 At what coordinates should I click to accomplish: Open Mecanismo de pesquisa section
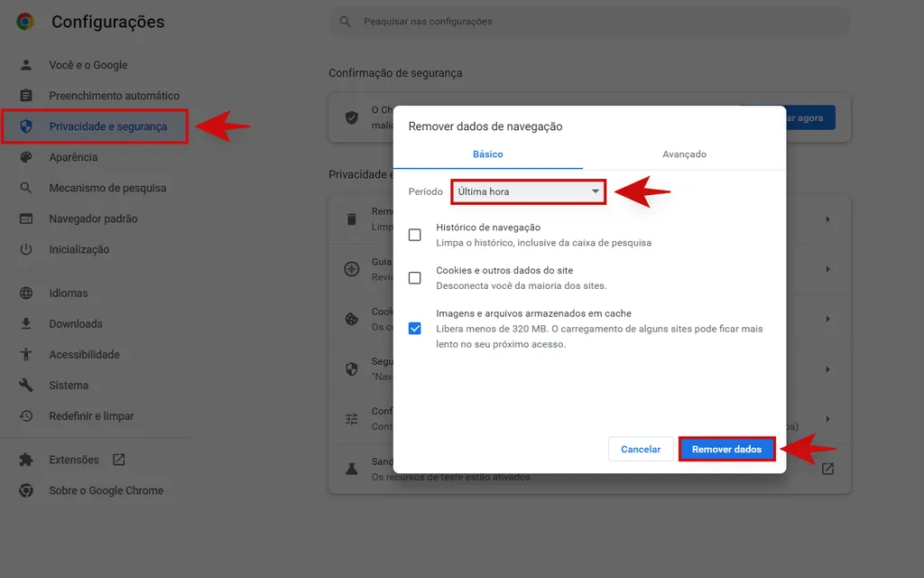pos(108,188)
